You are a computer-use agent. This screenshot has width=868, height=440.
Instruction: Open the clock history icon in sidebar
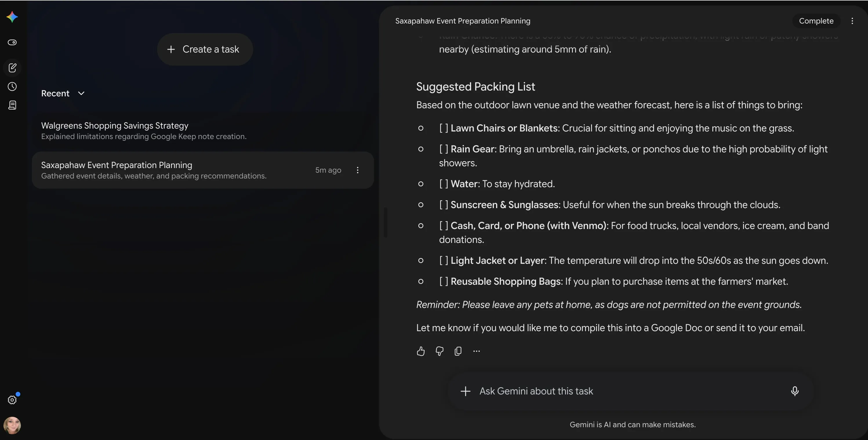pyautogui.click(x=12, y=87)
